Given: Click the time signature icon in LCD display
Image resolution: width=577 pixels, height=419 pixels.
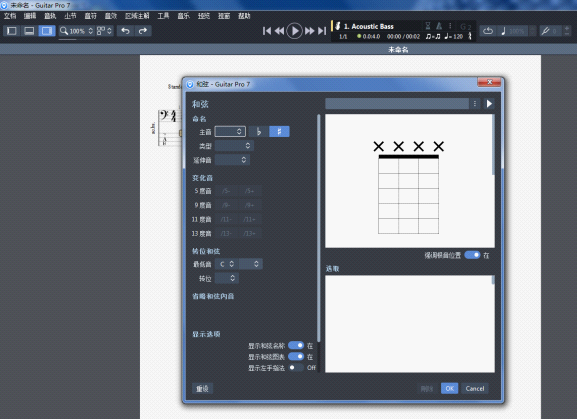Looking at the screenshot, I should pos(470,36).
